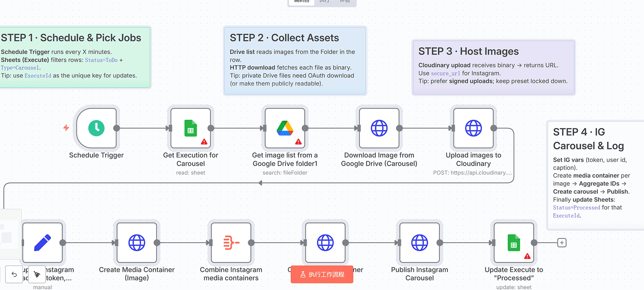Select the Schedule Trigger clock node
This screenshot has width=644, height=290.
tap(96, 128)
